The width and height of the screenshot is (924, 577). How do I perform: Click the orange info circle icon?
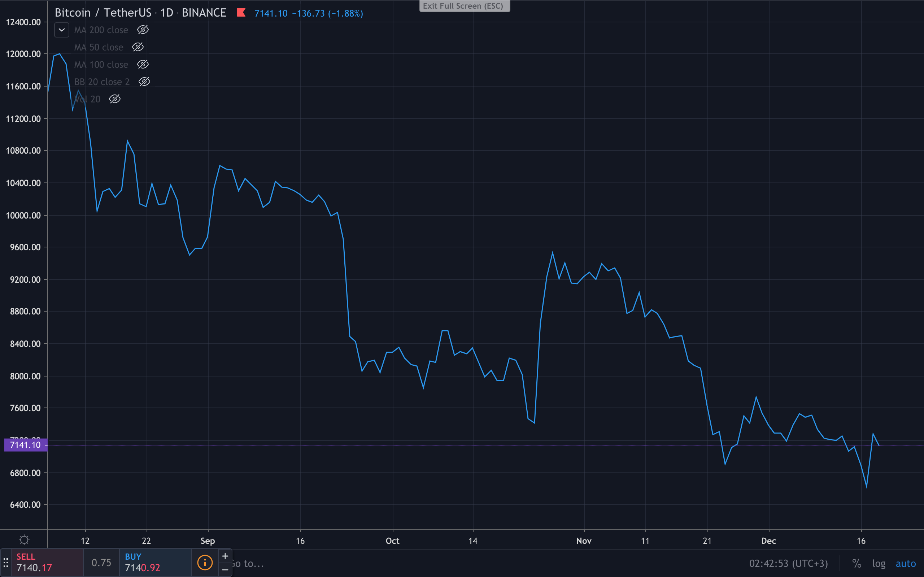click(205, 563)
